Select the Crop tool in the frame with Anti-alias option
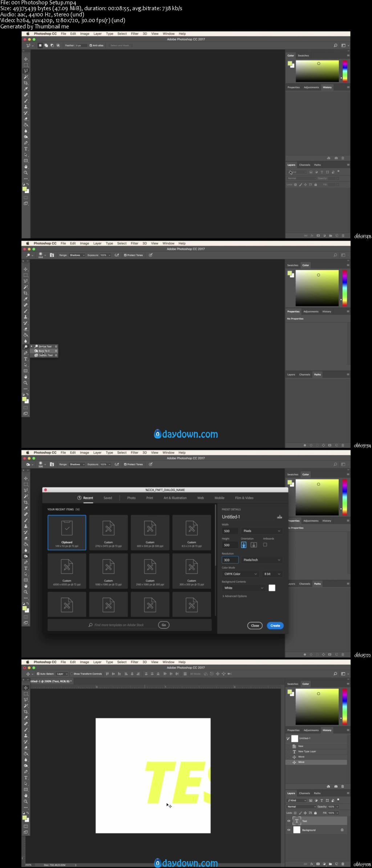Viewport: 372px width, 868px height. click(x=26, y=83)
